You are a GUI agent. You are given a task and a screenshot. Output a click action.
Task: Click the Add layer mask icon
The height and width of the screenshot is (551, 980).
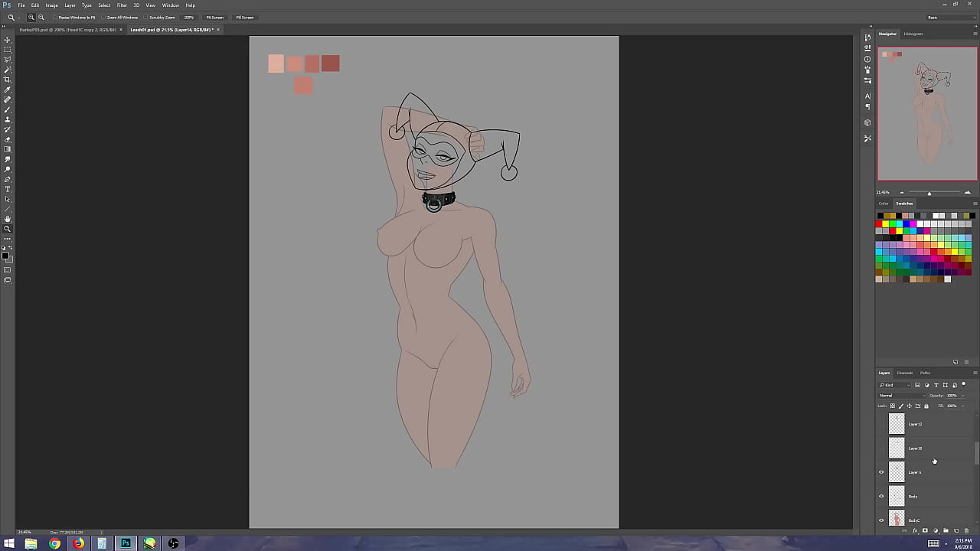coord(925,530)
